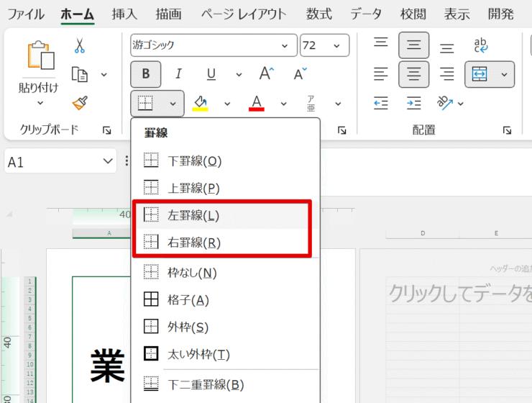532x403 pixels.
Task: Switch to the 開発 tab
Action: (501, 14)
